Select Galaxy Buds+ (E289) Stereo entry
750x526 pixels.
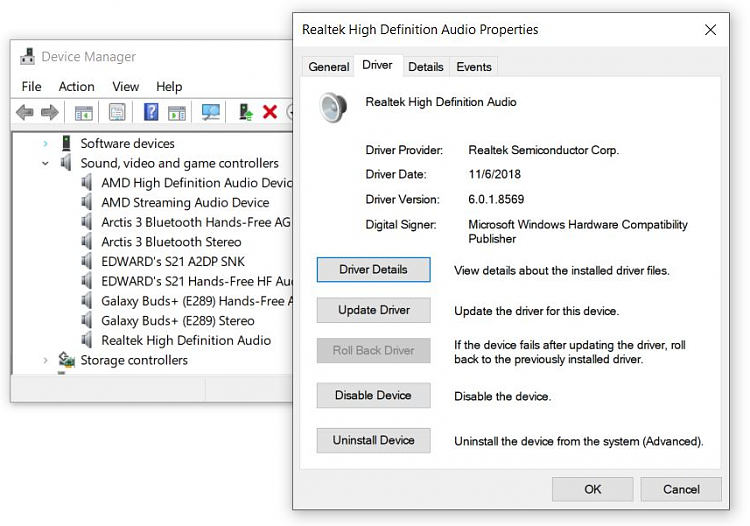click(177, 320)
